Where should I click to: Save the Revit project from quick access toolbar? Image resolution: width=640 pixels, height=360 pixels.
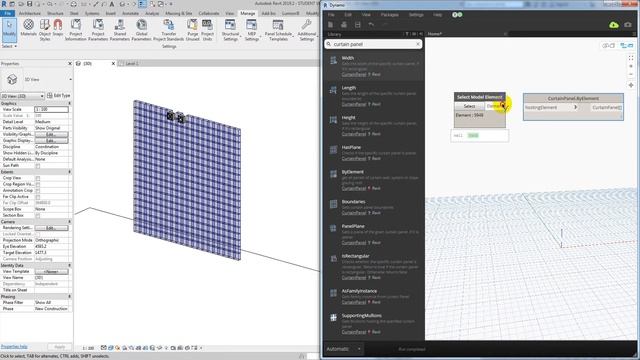click(x=29, y=4)
